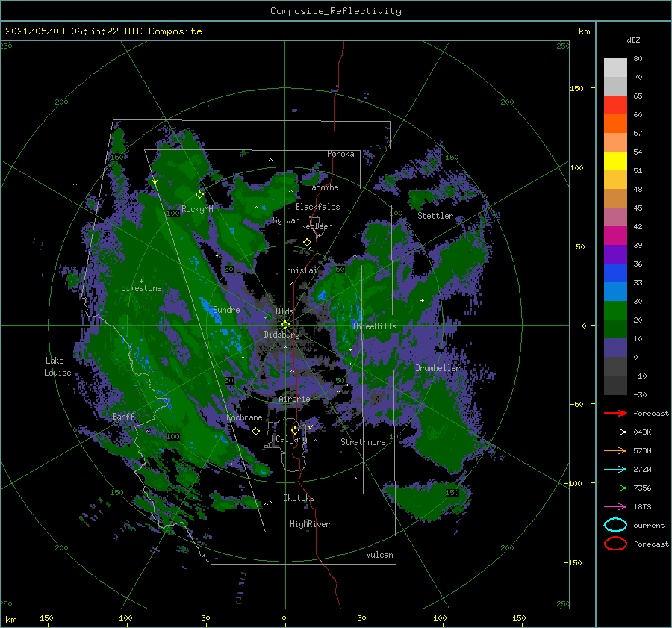Pick the bright green 20-30 dBZ swatch
Image resolution: width=672 pixels, height=628 pixels.
615,311
